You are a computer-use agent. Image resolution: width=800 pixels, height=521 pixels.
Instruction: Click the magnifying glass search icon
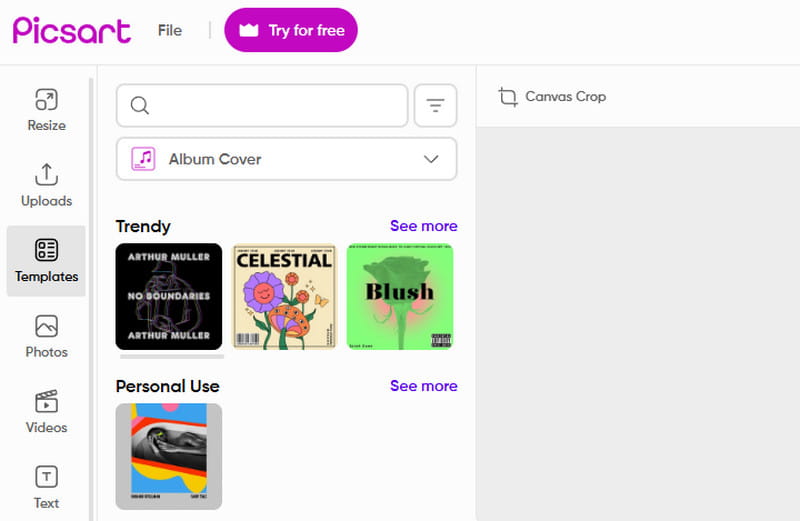[140, 106]
